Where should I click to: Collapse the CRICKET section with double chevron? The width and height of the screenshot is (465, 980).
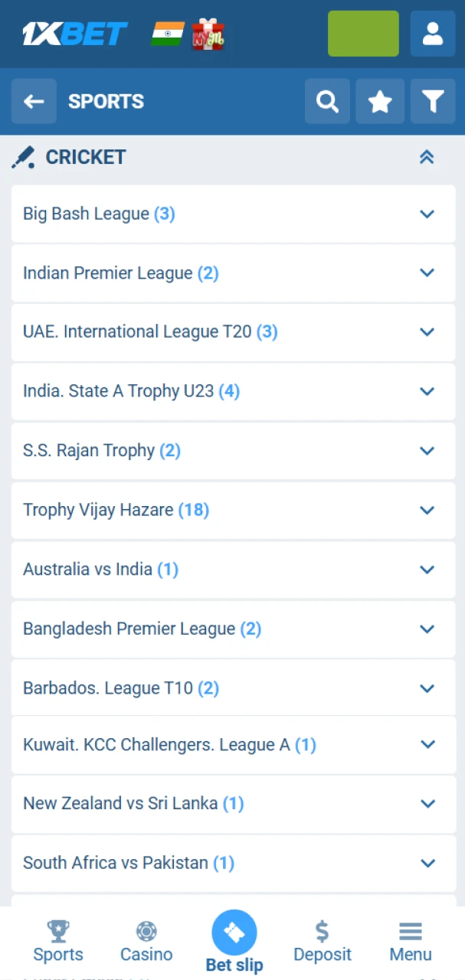[x=427, y=156]
